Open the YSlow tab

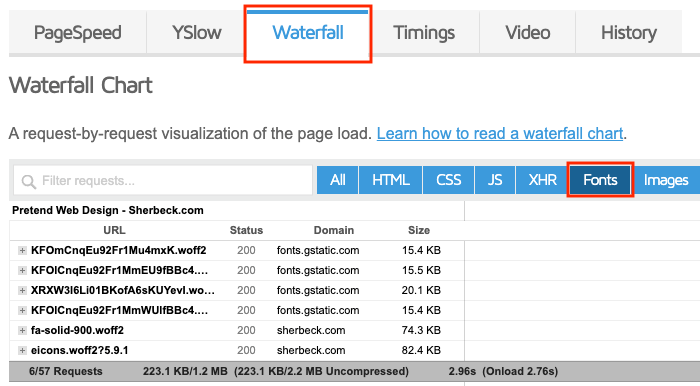[196, 33]
